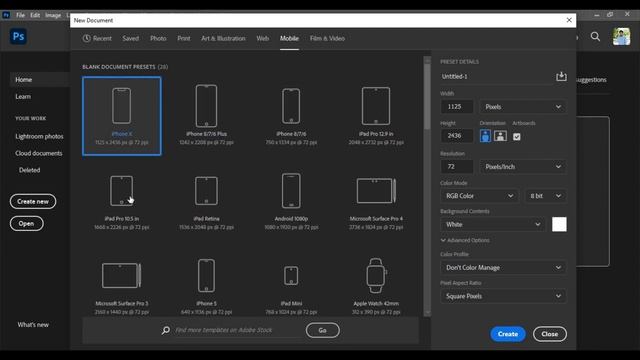Image resolution: width=640 pixels, height=360 pixels.
Task: Select the iPhone X preset
Action: click(122, 116)
